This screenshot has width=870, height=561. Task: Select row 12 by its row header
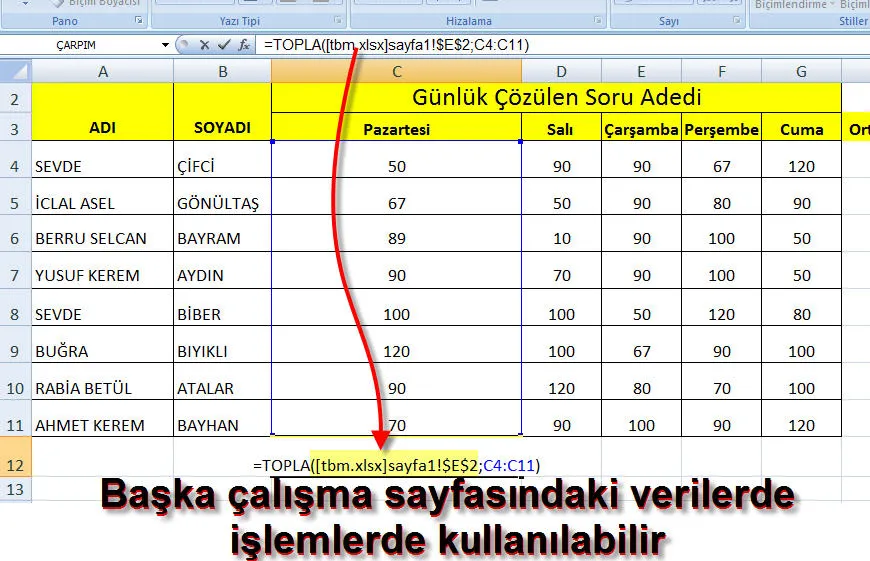pos(15,462)
